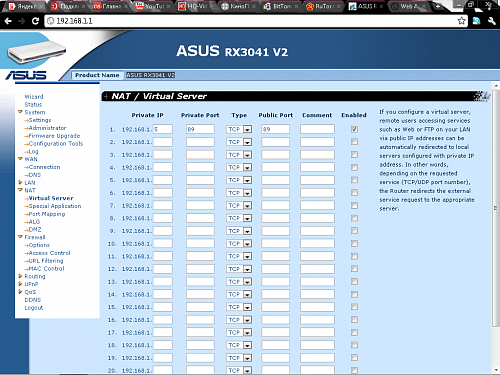This screenshot has height=375, width=500.
Task: Open the ALG settings page
Action: (34, 222)
